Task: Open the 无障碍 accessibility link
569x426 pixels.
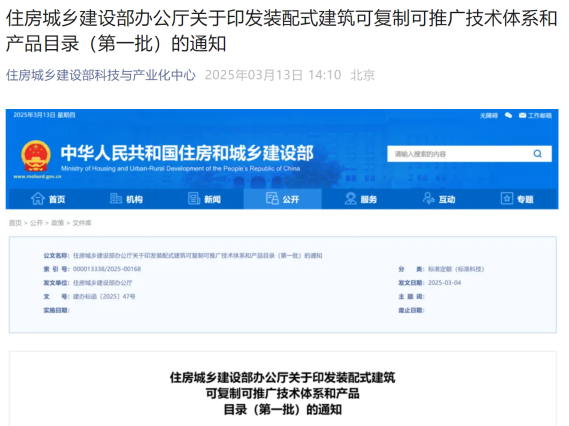Action: pyautogui.click(x=489, y=115)
